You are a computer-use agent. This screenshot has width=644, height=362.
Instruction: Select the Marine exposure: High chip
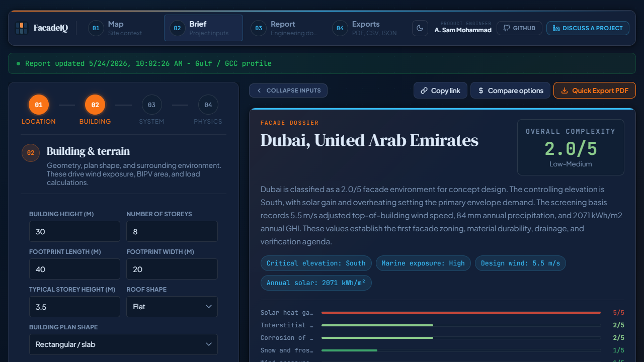pos(423,263)
